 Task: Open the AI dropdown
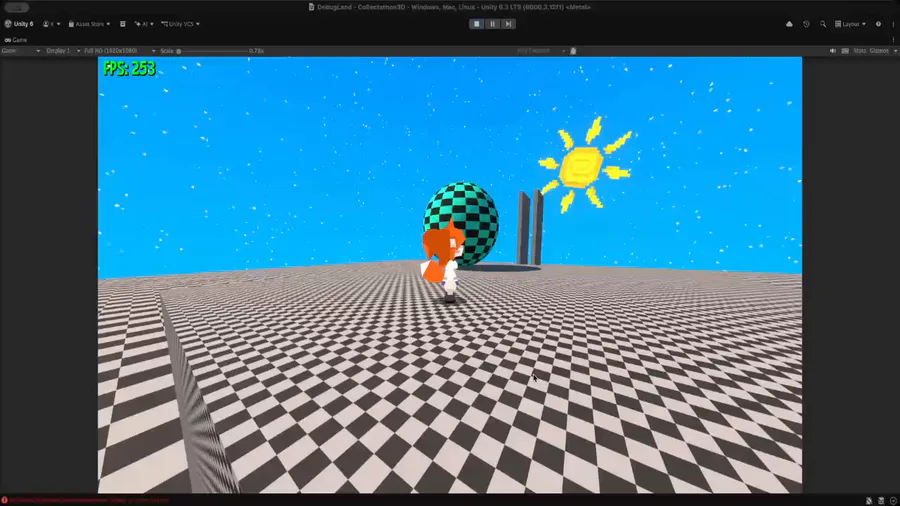[x=144, y=24]
